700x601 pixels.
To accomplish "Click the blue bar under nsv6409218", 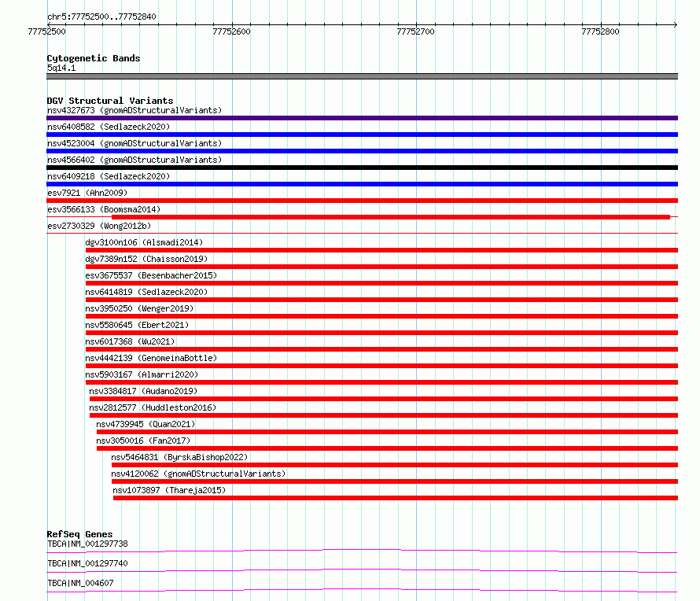I will pos(362,184).
